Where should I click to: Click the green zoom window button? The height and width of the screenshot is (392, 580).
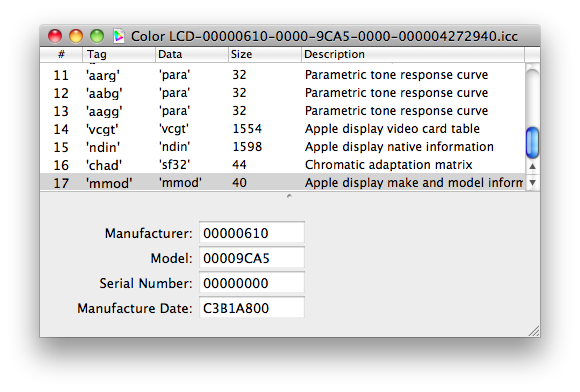[97, 36]
